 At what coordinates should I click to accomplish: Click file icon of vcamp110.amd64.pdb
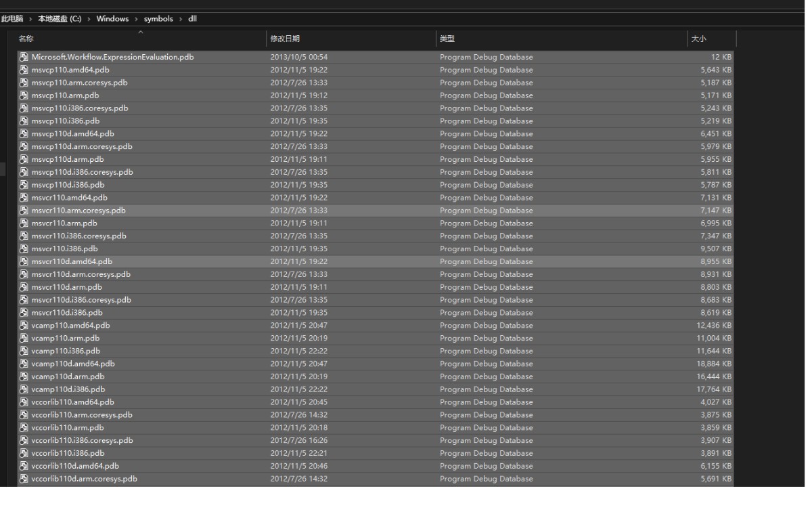(x=24, y=326)
